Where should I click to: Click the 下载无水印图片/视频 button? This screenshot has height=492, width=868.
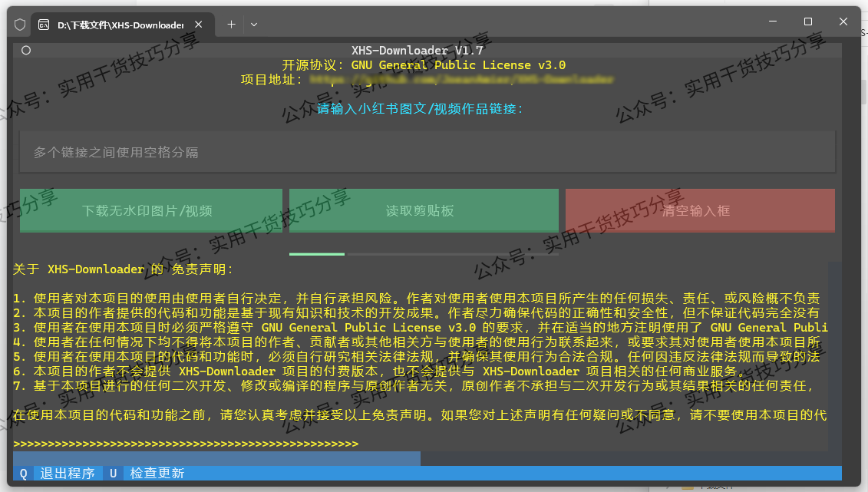point(150,210)
